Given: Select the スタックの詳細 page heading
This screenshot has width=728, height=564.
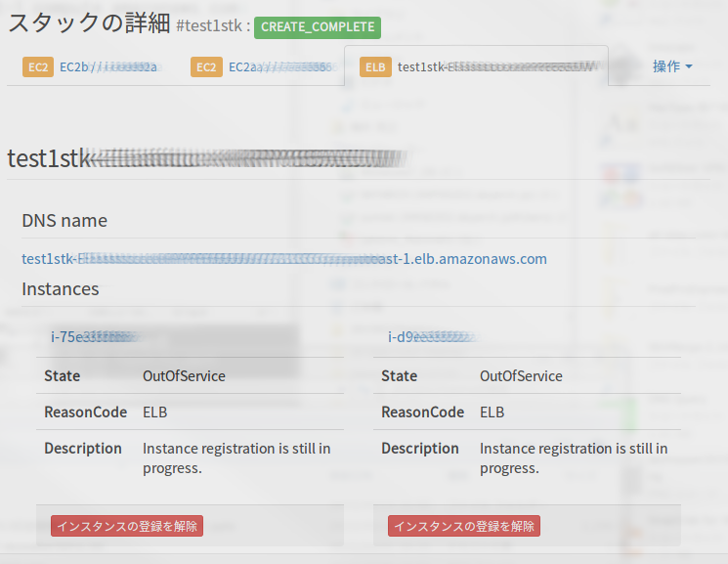Looking at the screenshot, I should click(89, 22).
